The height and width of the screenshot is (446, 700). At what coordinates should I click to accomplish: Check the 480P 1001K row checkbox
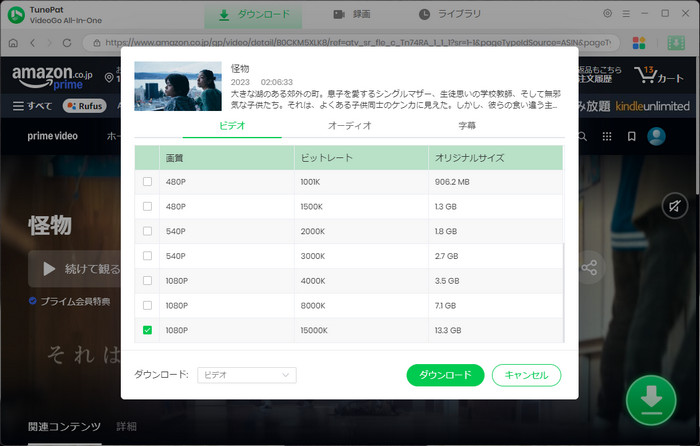pos(147,182)
